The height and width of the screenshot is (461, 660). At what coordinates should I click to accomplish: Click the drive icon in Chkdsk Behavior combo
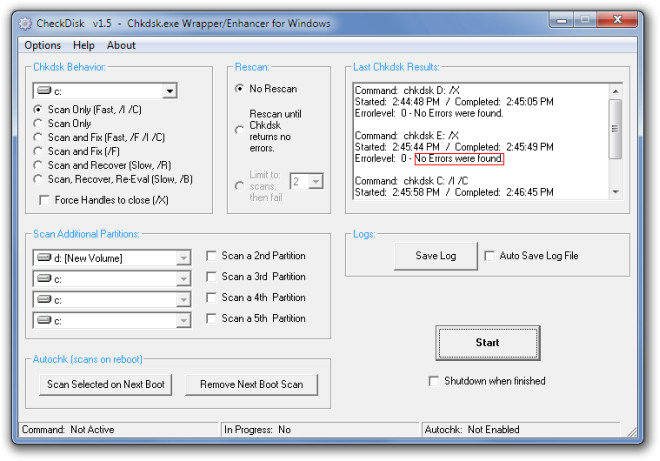point(44,91)
